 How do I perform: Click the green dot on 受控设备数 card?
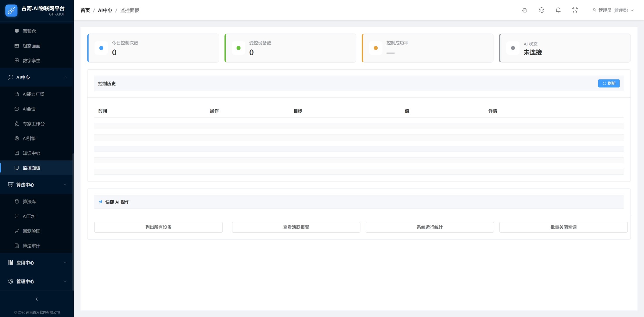coord(238,48)
